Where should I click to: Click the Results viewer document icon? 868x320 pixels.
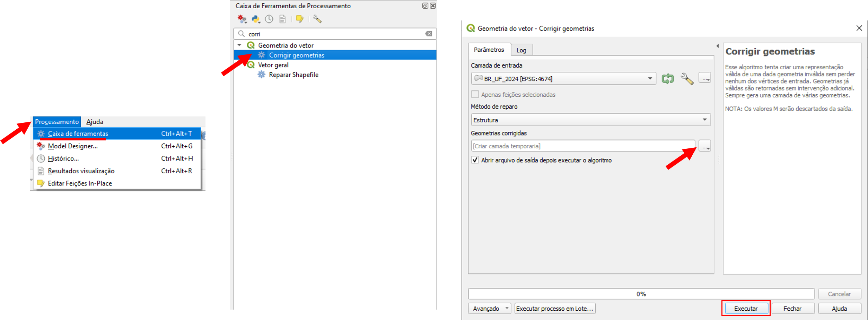point(283,19)
